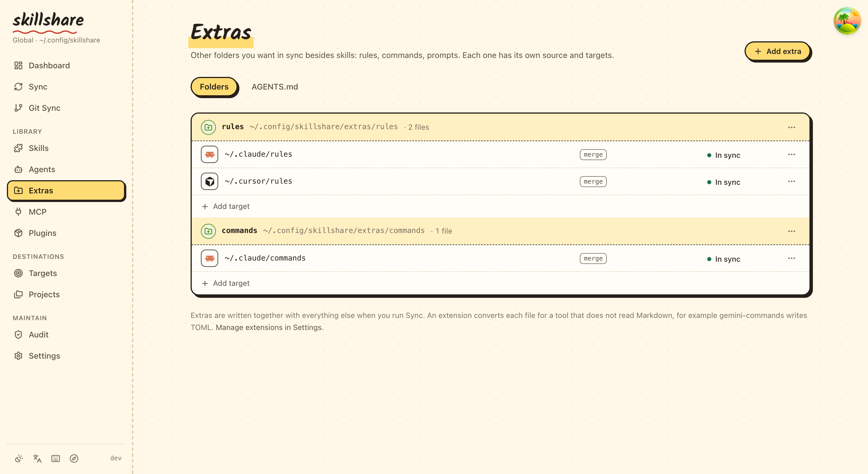Open the language translate icon
This screenshot has height=474, width=868.
(x=37, y=458)
